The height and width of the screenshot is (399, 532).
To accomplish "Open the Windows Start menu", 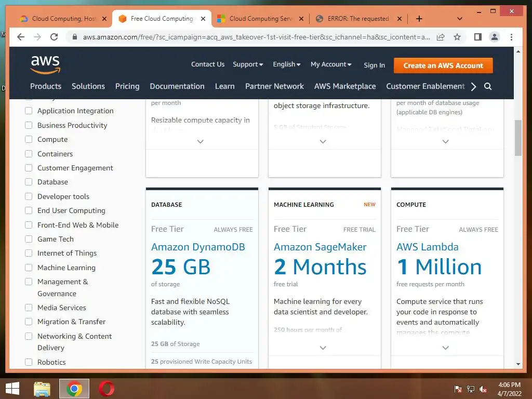I will [x=12, y=389].
